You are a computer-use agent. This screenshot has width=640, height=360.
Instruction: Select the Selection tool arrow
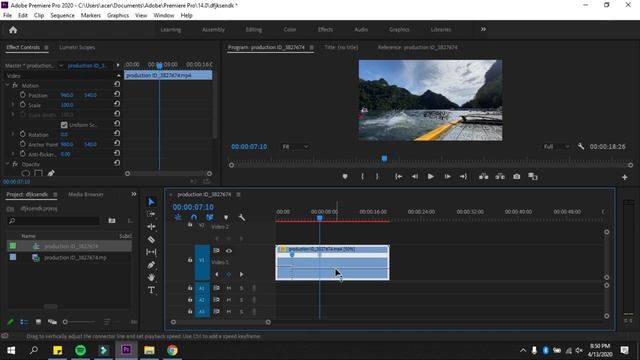(151, 202)
